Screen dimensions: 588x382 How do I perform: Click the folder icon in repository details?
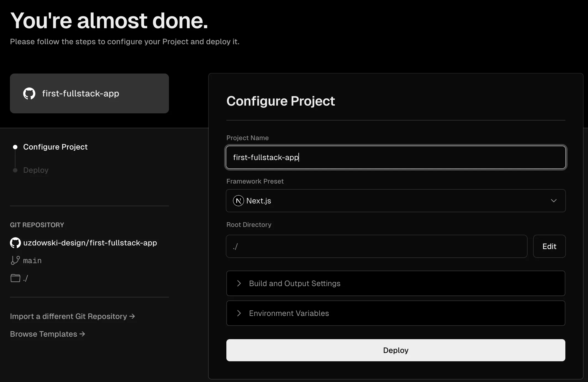pos(15,278)
